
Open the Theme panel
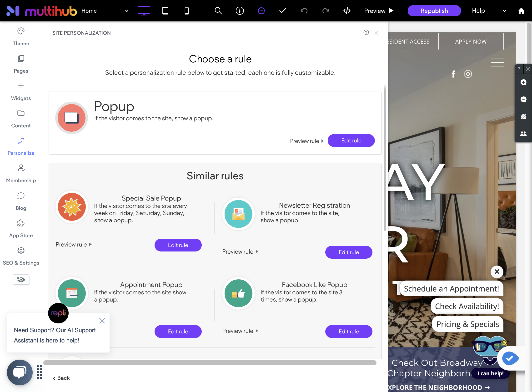[21, 37]
